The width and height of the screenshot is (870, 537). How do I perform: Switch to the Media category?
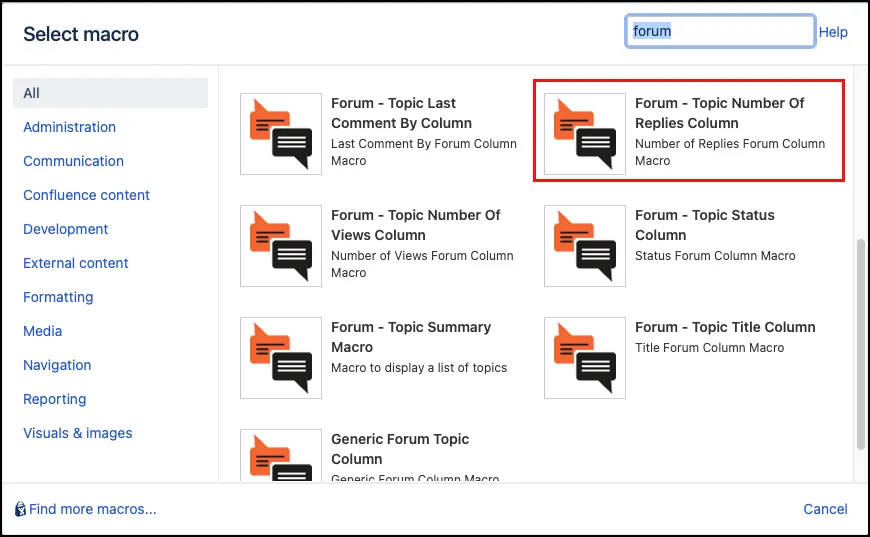coord(43,331)
